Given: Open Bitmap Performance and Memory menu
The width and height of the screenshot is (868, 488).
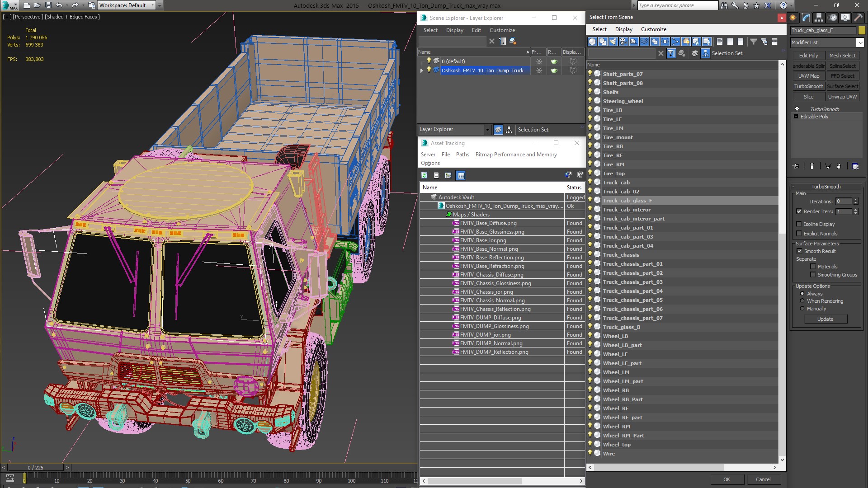Looking at the screenshot, I should [516, 155].
